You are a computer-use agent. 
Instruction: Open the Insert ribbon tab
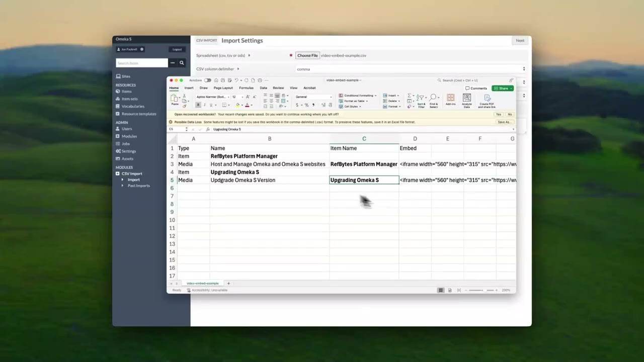(189, 88)
